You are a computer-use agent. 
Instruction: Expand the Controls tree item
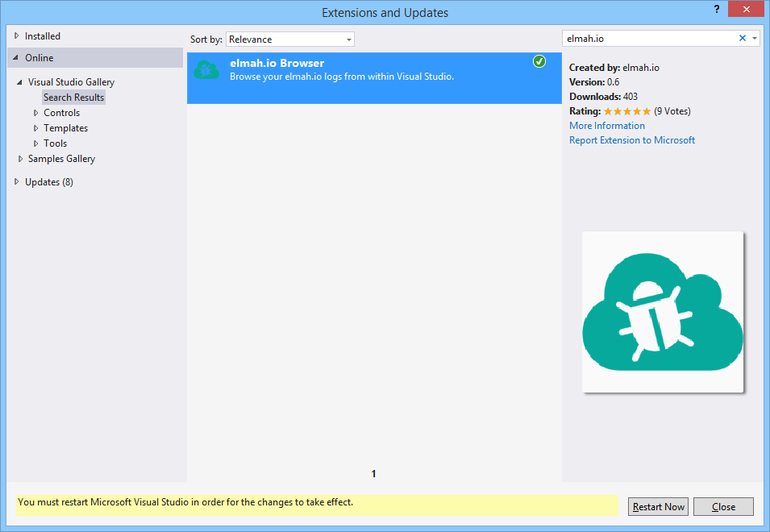(x=35, y=112)
